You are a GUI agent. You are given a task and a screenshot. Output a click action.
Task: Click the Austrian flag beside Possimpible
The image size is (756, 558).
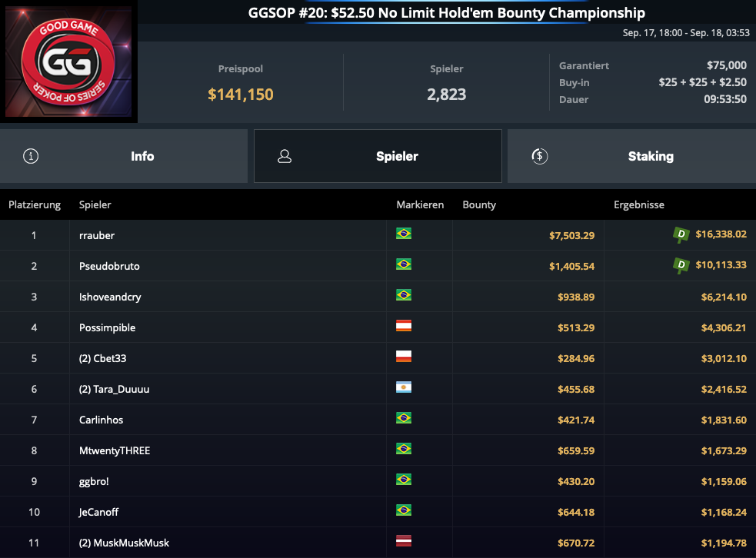pos(403,326)
